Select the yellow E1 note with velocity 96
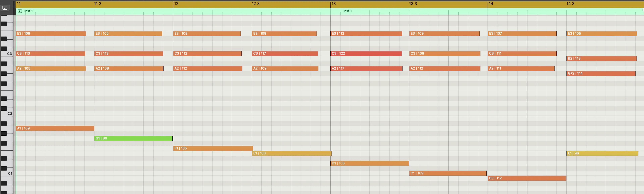The width and height of the screenshot is (644, 194). pos(602,153)
